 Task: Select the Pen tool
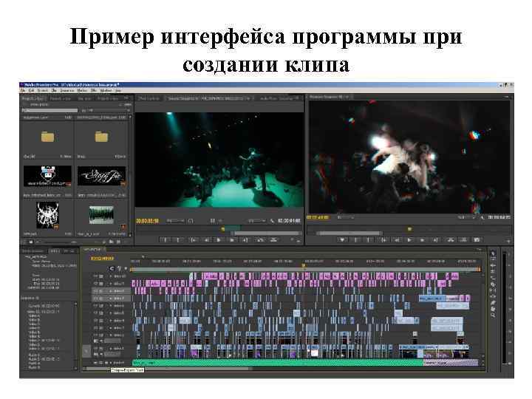tap(493, 302)
